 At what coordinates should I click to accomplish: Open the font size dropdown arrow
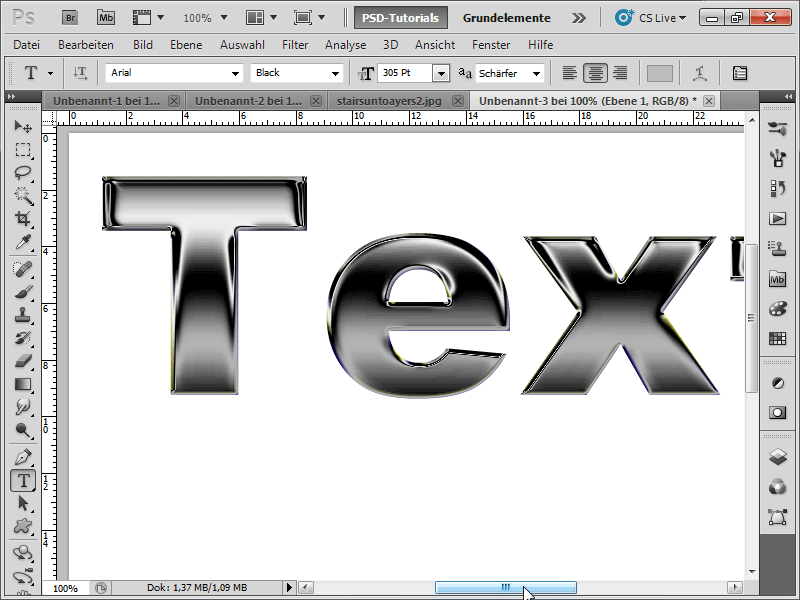[x=441, y=73]
